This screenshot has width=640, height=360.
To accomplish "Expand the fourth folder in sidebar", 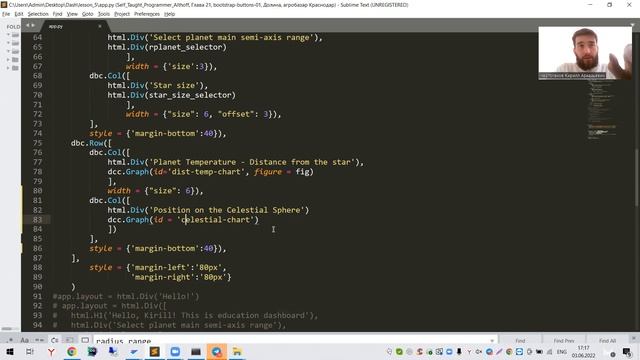I will (8, 60).
